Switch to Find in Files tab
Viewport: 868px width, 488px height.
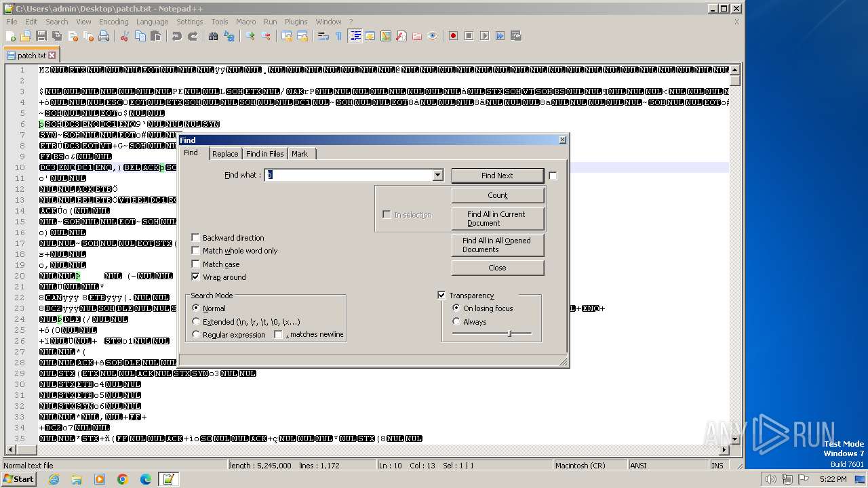[x=265, y=154]
